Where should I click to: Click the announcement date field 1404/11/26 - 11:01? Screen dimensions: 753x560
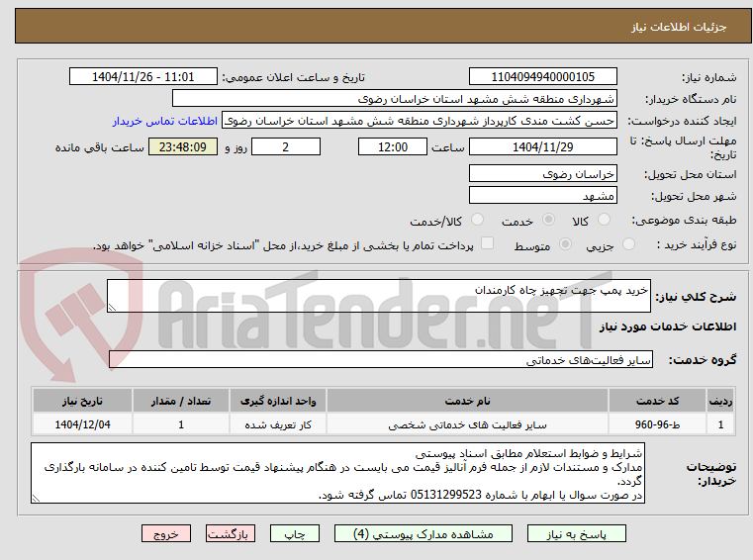143,76
